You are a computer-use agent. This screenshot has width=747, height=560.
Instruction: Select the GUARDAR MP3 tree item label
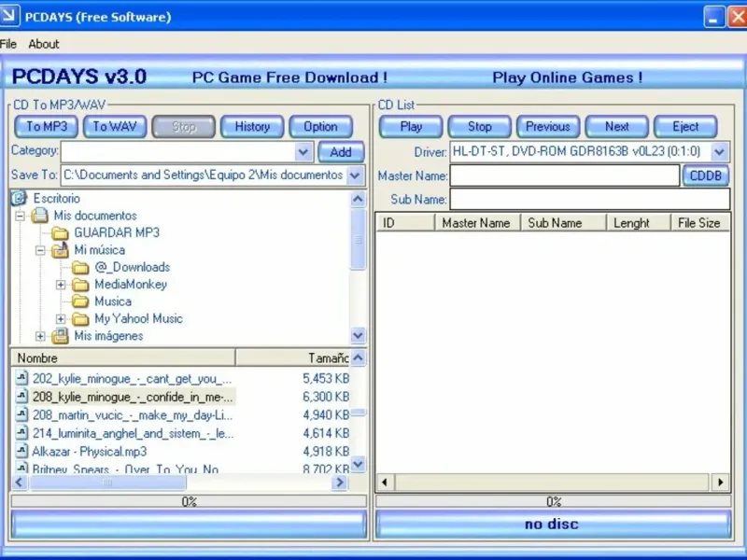[117, 232]
